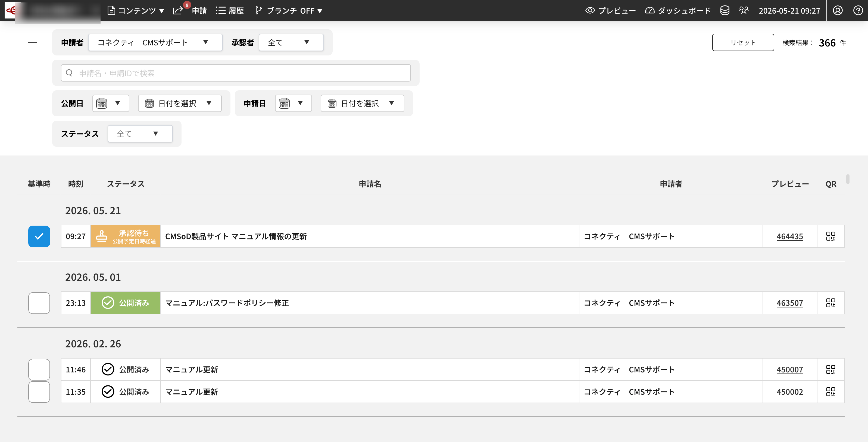Collapse the filter panel with the minus icon
Screen dimensions: 868x442
[x=33, y=42]
